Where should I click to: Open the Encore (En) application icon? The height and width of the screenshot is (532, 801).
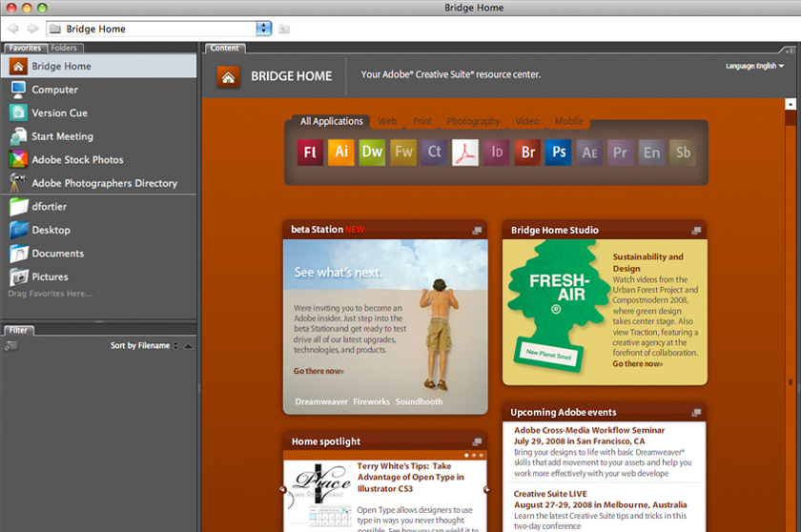coord(651,153)
